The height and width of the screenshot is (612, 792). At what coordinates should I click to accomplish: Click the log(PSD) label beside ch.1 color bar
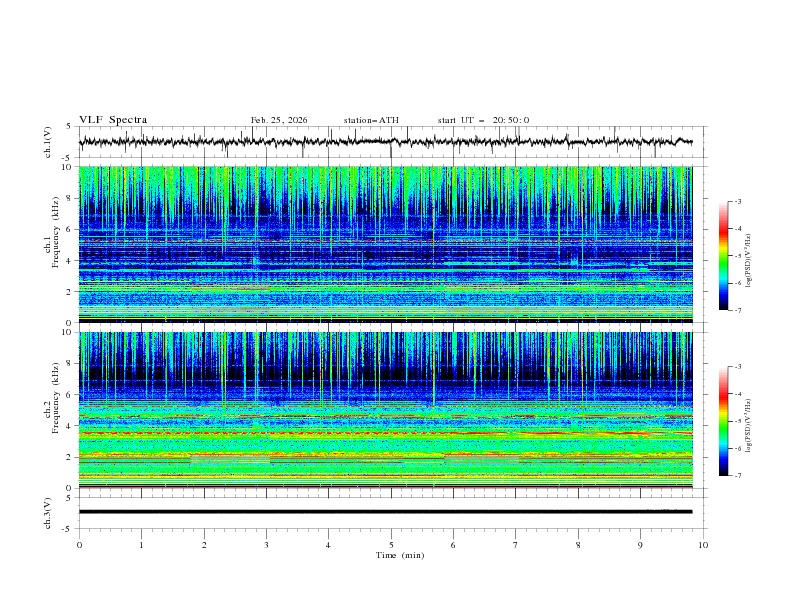pyautogui.click(x=748, y=261)
